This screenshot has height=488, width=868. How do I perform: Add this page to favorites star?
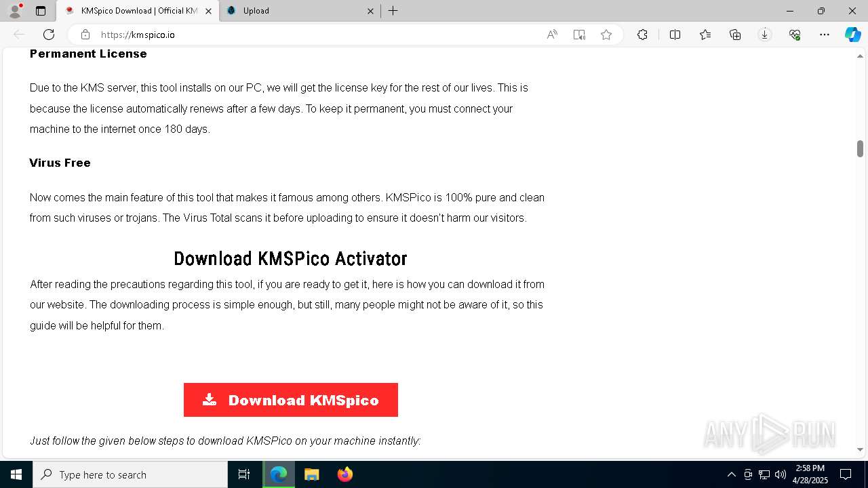tap(606, 35)
